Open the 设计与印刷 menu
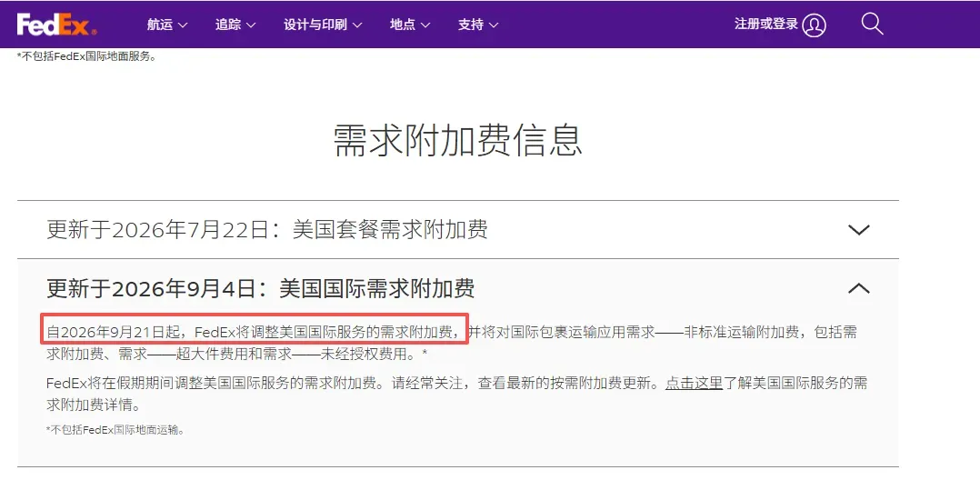 (x=323, y=25)
